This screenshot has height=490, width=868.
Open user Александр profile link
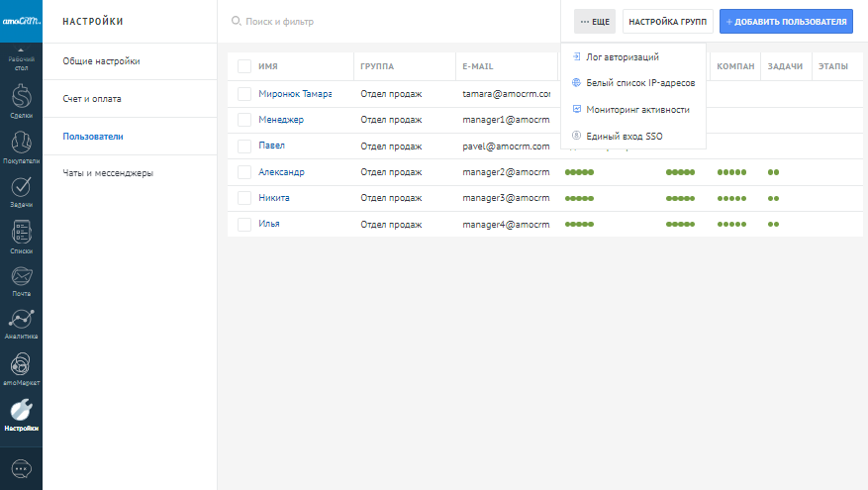pyautogui.click(x=281, y=171)
